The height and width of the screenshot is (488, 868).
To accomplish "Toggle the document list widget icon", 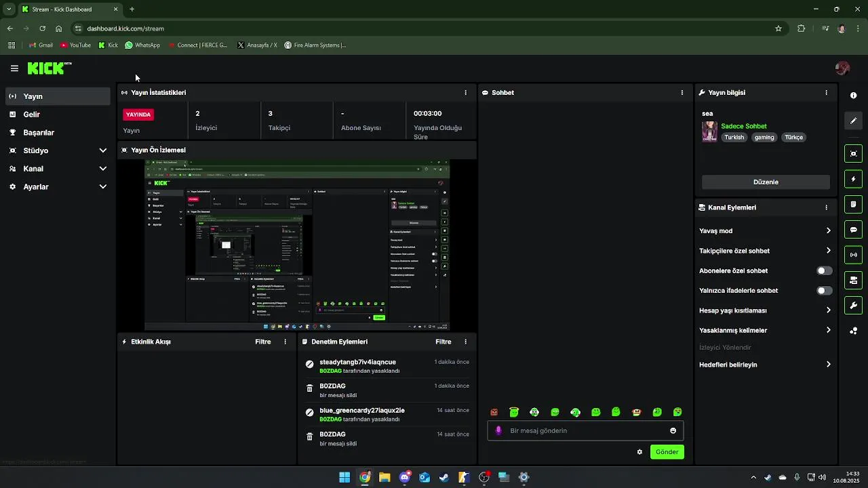I will pyautogui.click(x=853, y=204).
